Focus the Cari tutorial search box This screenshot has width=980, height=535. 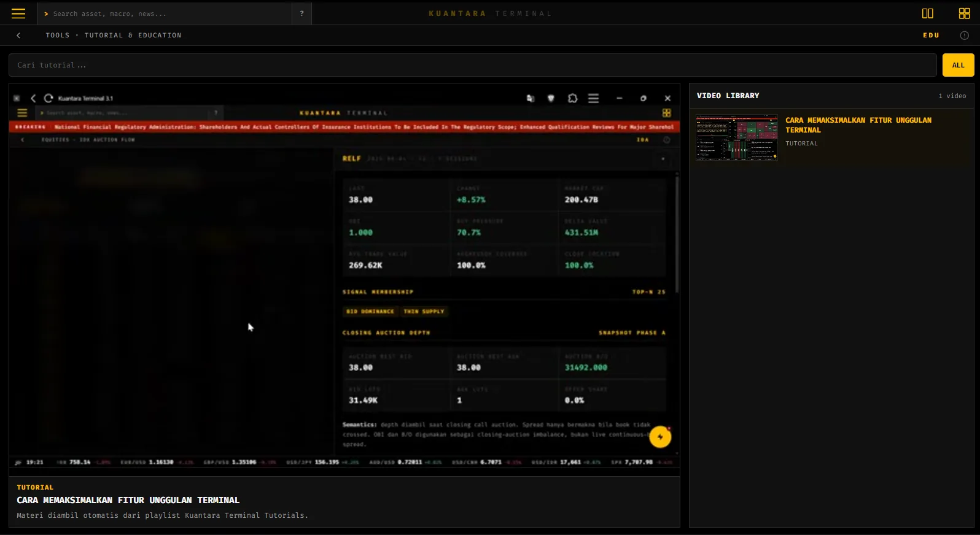click(x=472, y=65)
